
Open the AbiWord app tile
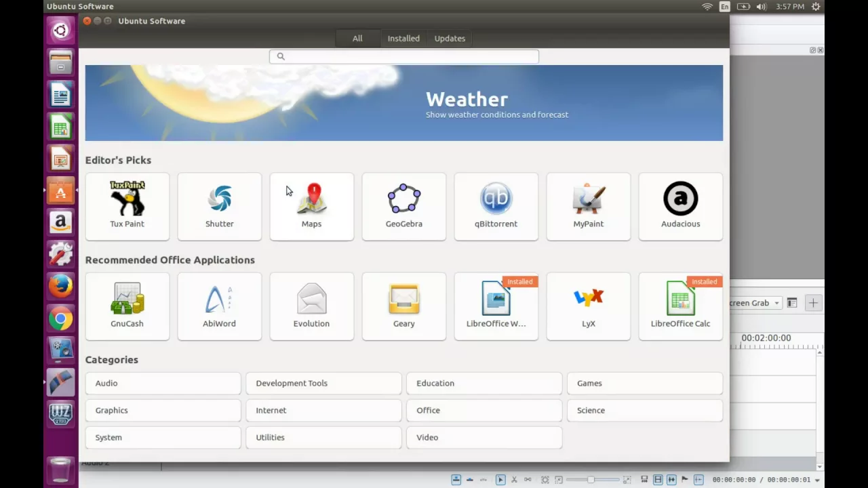click(x=219, y=306)
